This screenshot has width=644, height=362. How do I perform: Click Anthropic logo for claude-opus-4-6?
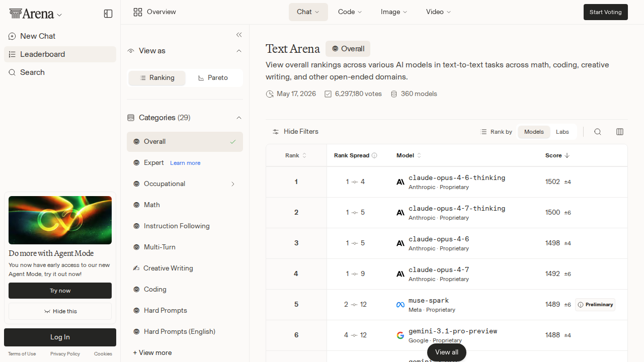click(x=400, y=243)
